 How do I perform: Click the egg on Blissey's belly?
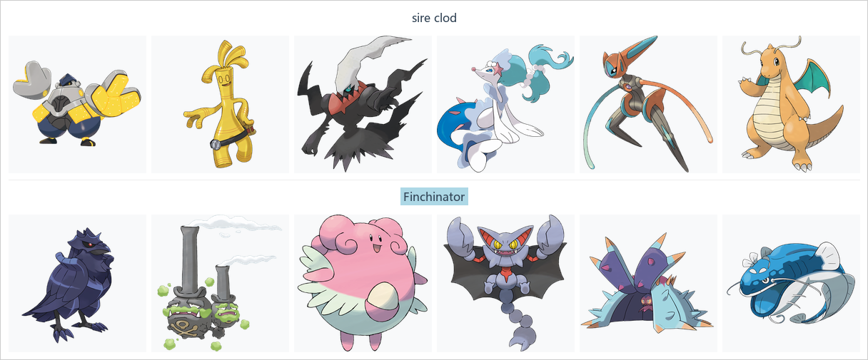[x=380, y=297]
